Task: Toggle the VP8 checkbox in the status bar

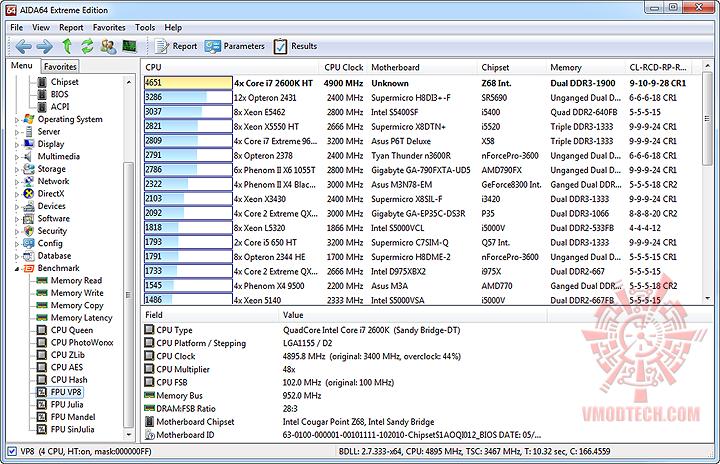Action: point(12,451)
